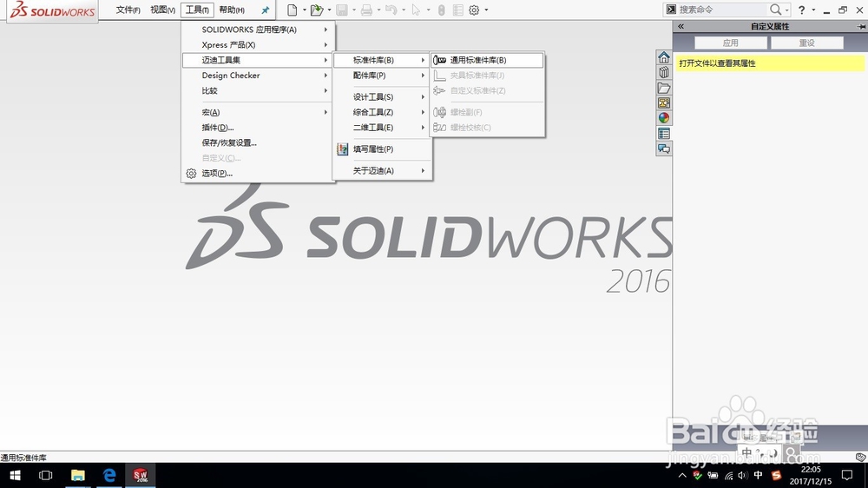Expand Xpress 产品(X) submenu
The height and width of the screenshot is (488, 868).
pyautogui.click(x=258, y=45)
